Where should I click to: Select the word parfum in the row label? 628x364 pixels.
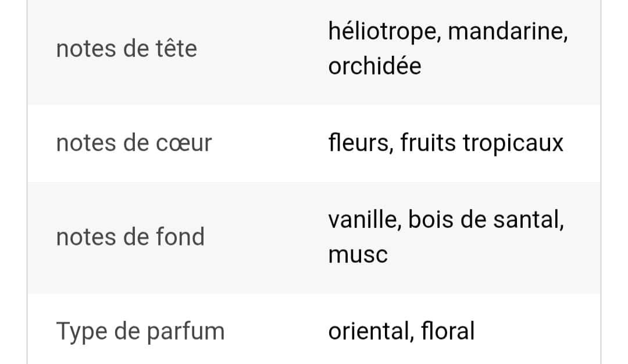[x=185, y=333]
